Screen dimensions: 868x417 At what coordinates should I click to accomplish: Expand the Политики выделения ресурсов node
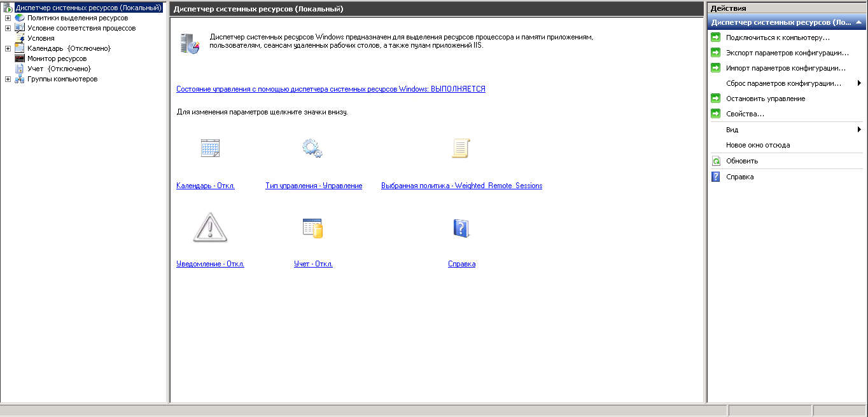coord(8,18)
